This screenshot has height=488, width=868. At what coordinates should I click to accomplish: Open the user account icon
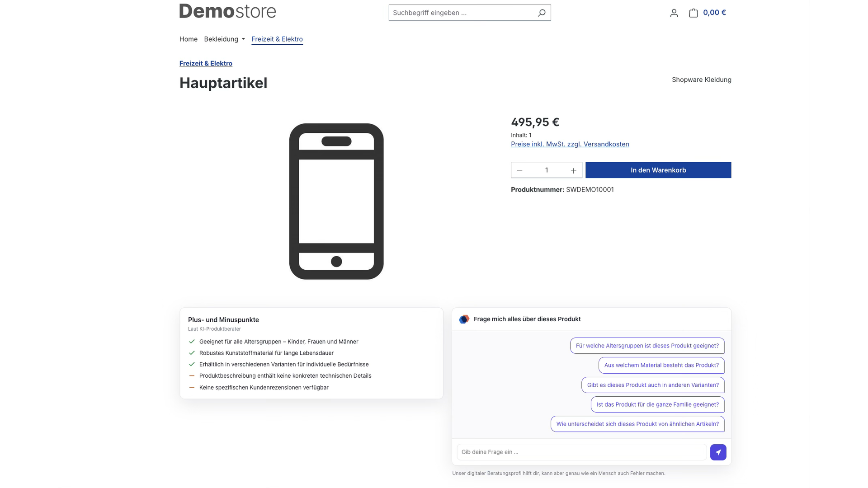point(674,13)
